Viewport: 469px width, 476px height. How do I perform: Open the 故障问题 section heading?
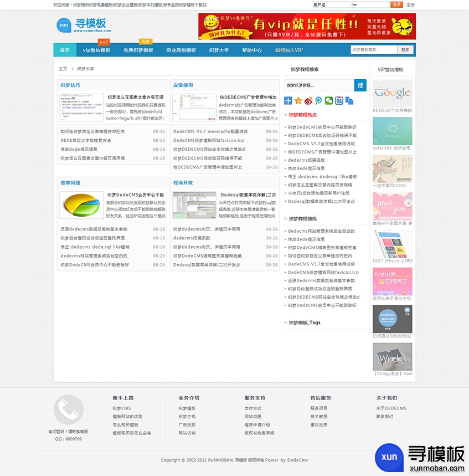point(70,183)
